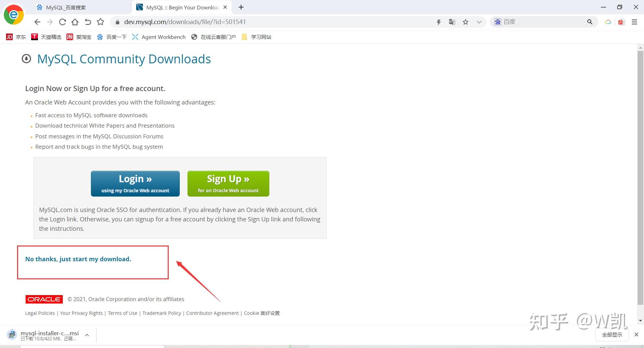Open Terms of Use footer link
The height and width of the screenshot is (348, 644).
point(122,313)
